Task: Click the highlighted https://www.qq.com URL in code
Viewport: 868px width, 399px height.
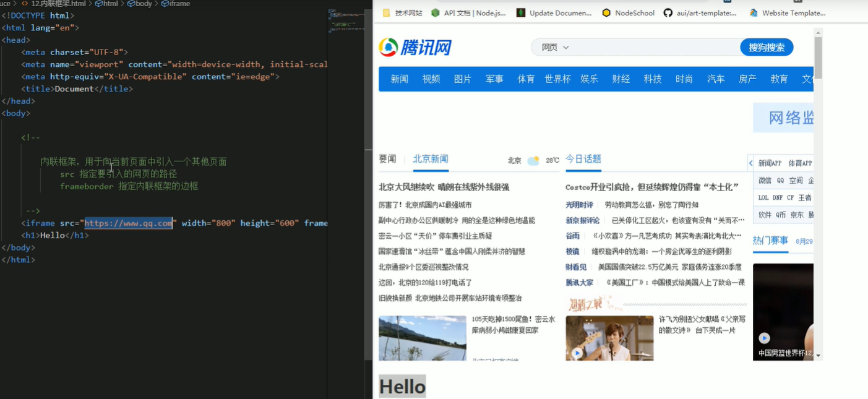Action: (129, 223)
